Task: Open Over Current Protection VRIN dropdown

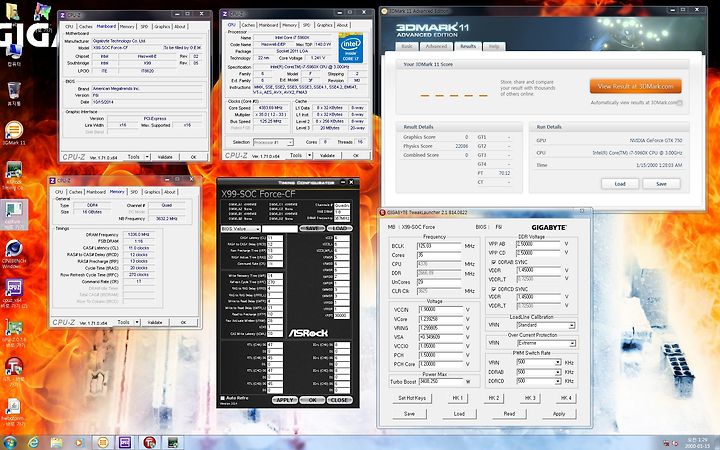Action: [546, 343]
